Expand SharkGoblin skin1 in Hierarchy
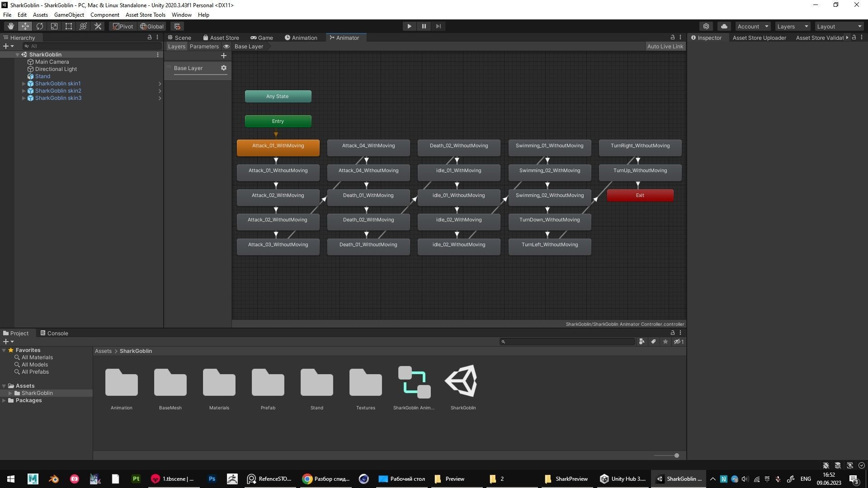This screenshot has height=488, width=868. [x=24, y=84]
